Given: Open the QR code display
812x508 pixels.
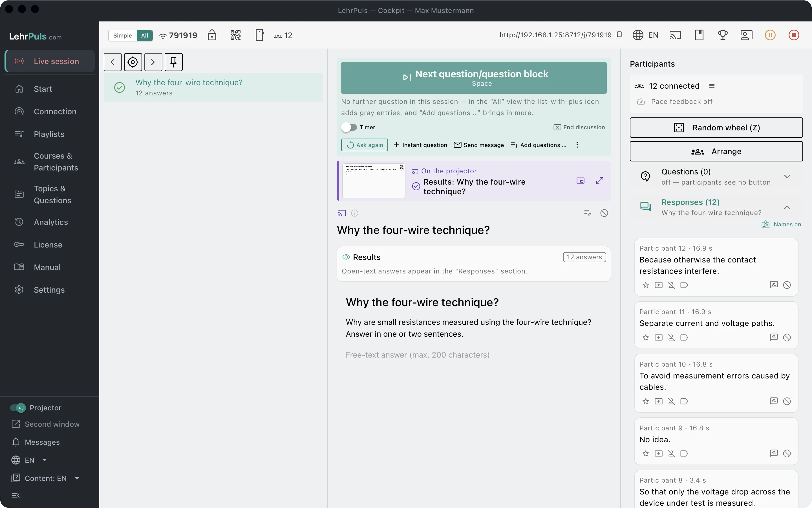Looking at the screenshot, I should pos(235,35).
